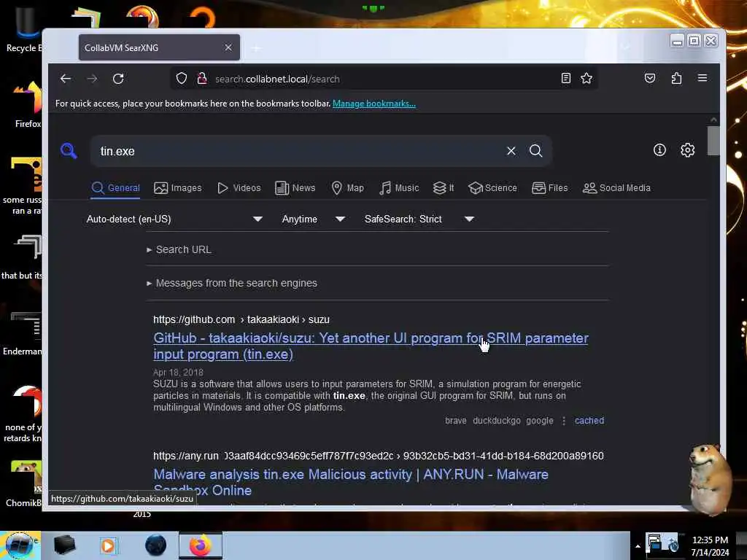
Task: Click the taskbar clock showing 12:35 PM
Action: click(710, 545)
